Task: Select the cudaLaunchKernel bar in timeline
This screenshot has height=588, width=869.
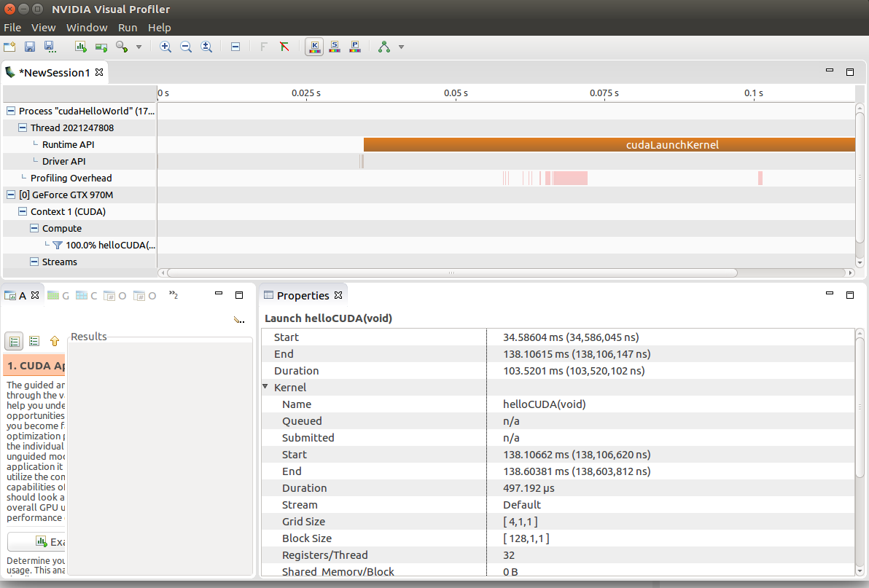Action: click(609, 144)
